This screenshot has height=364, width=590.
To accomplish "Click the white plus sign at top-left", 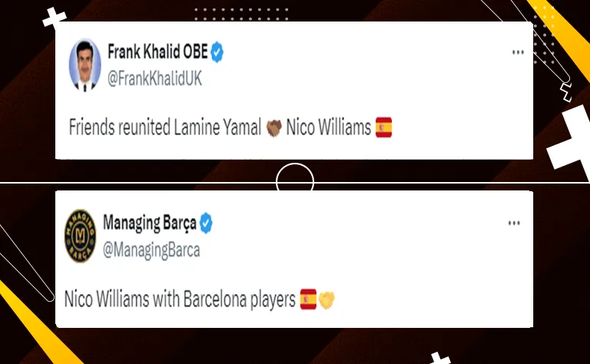I will click(x=55, y=18).
